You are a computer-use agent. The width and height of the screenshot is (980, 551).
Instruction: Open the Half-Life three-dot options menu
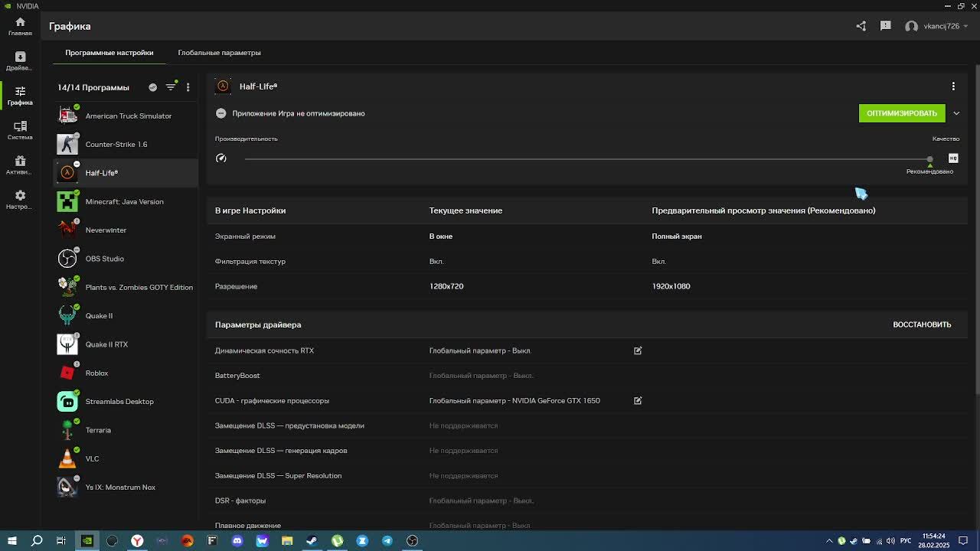click(x=953, y=86)
